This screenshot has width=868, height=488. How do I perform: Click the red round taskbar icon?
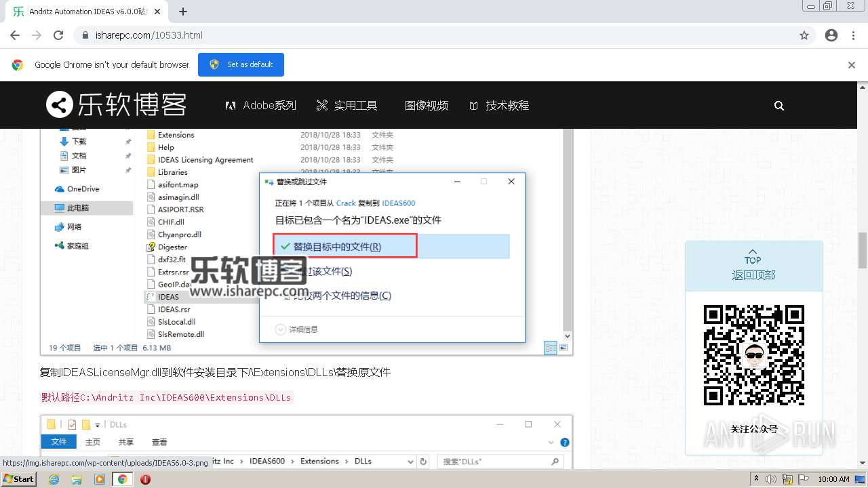145,479
